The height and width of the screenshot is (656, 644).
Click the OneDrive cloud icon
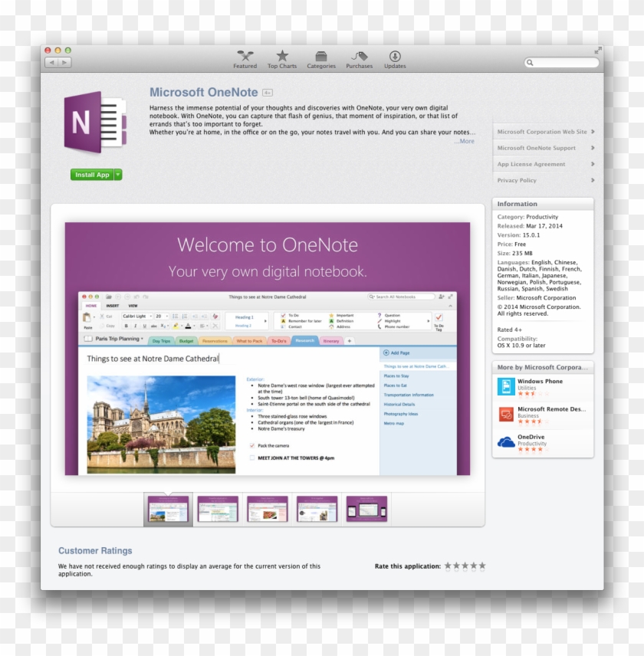tap(506, 442)
